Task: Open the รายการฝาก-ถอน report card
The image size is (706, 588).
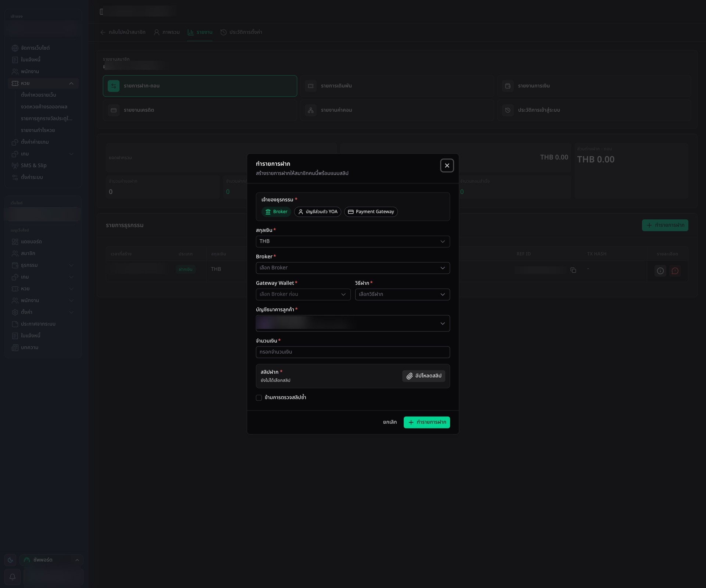Action: pos(200,86)
